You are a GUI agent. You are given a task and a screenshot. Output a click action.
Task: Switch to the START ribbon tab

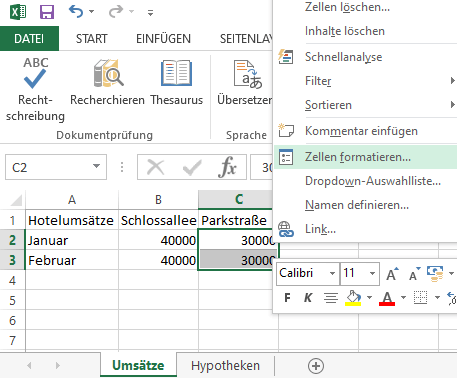92,39
